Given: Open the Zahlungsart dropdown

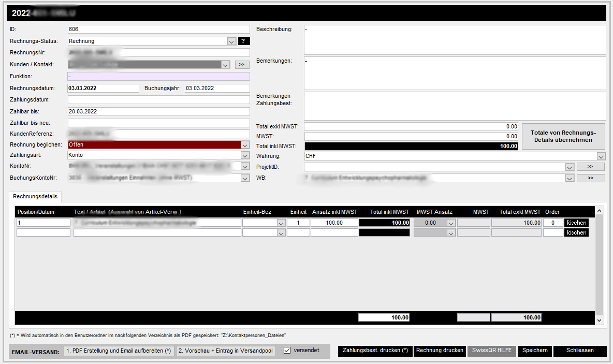Looking at the screenshot, I should pyautogui.click(x=245, y=155).
